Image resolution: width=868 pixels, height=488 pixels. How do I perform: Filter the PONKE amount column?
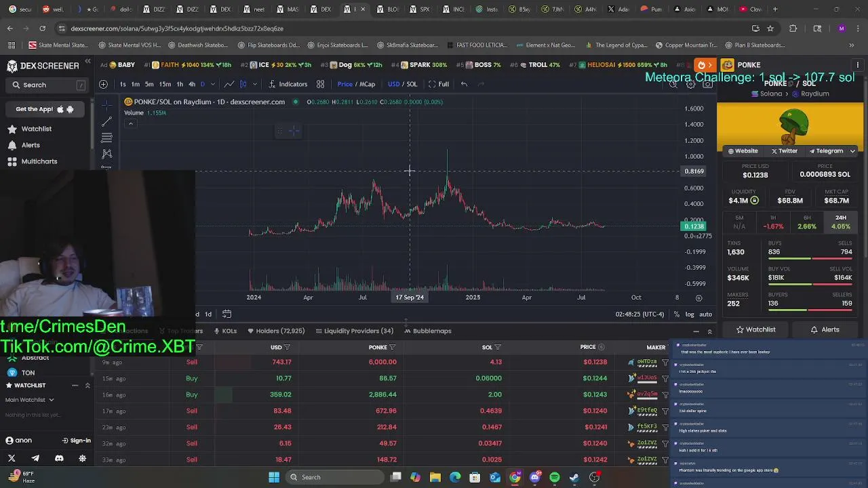point(392,347)
